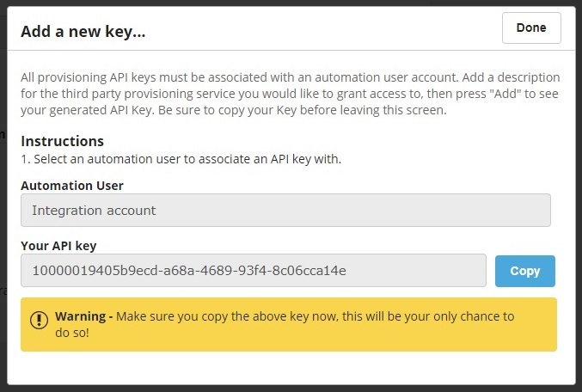Click the "Your API key" field label

(58, 246)
